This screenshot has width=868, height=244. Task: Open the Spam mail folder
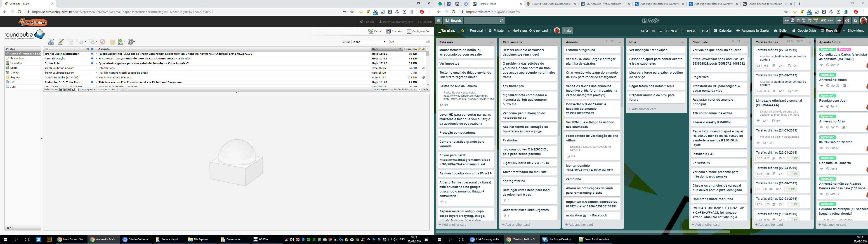[x=14, y=68]
